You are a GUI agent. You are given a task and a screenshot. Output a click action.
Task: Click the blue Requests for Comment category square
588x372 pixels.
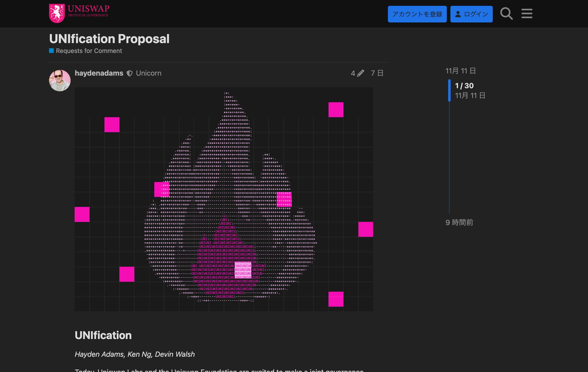pos(51,50)
